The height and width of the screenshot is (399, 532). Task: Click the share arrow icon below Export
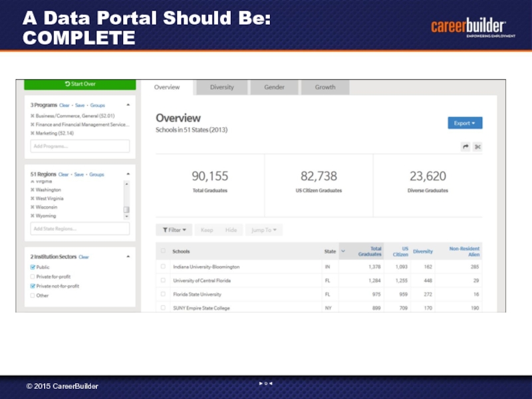[465, 146]
